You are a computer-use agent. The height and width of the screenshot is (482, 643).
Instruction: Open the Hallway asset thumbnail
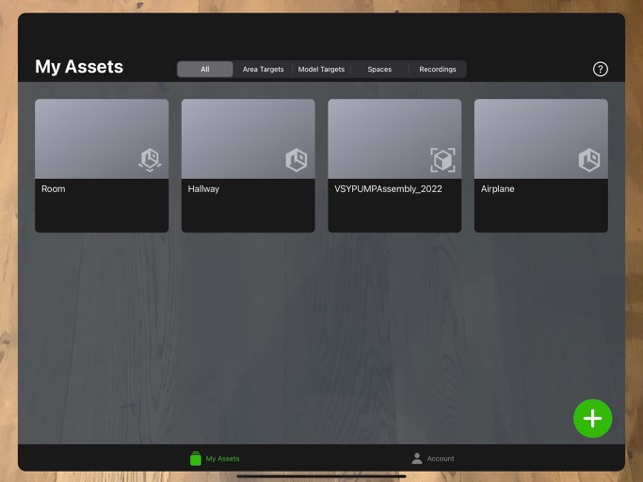pos(248,139)
